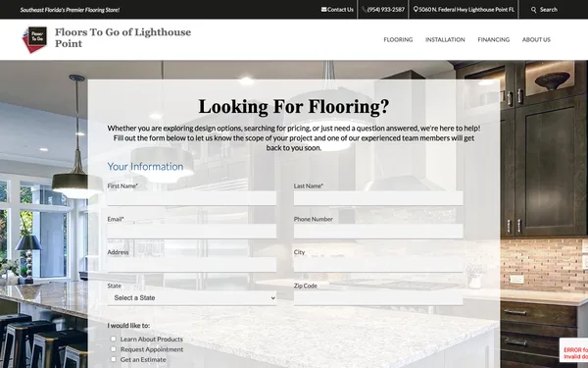Click the Floors To Go logo icon
This screenshot has width=588, height=368.
pyautogui.click(x=34, y=39)
